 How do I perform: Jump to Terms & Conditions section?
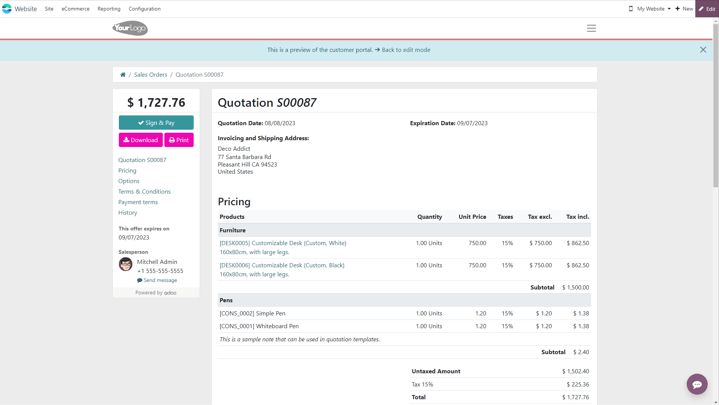click(x=144, y=191)
